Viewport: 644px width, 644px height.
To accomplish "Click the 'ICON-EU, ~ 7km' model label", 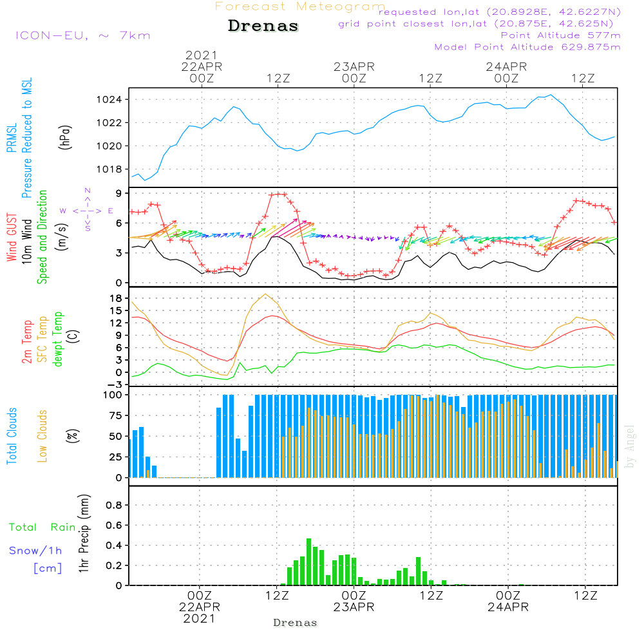I will [x=83, y=35].
